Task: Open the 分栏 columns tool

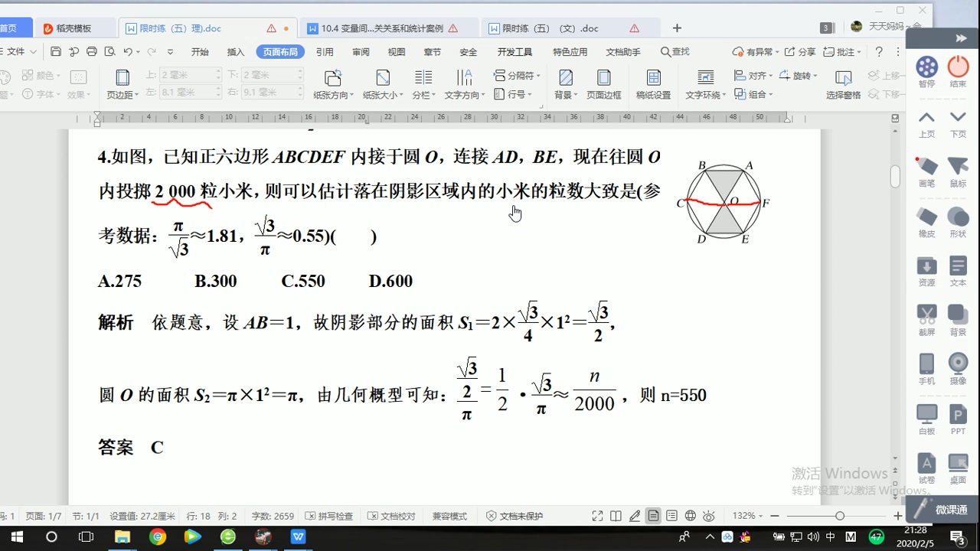Action: pyautogui.click(x=423, y=84)
